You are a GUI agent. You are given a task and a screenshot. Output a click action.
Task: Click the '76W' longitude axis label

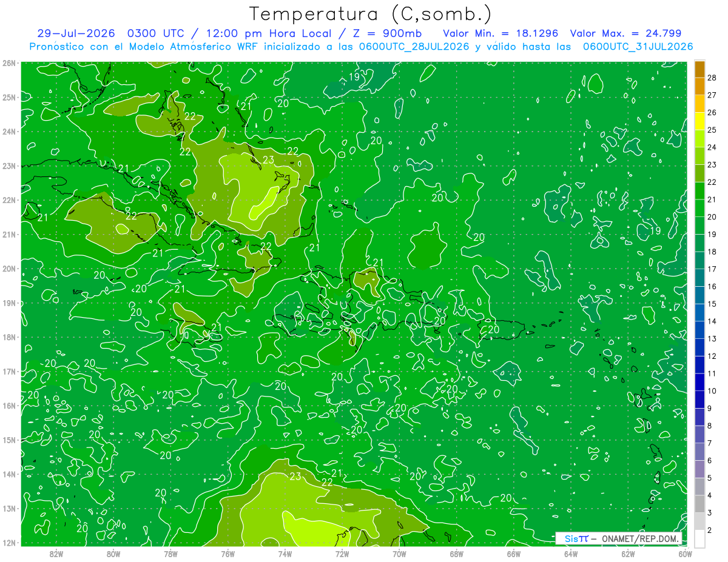(x=227, y=554)
